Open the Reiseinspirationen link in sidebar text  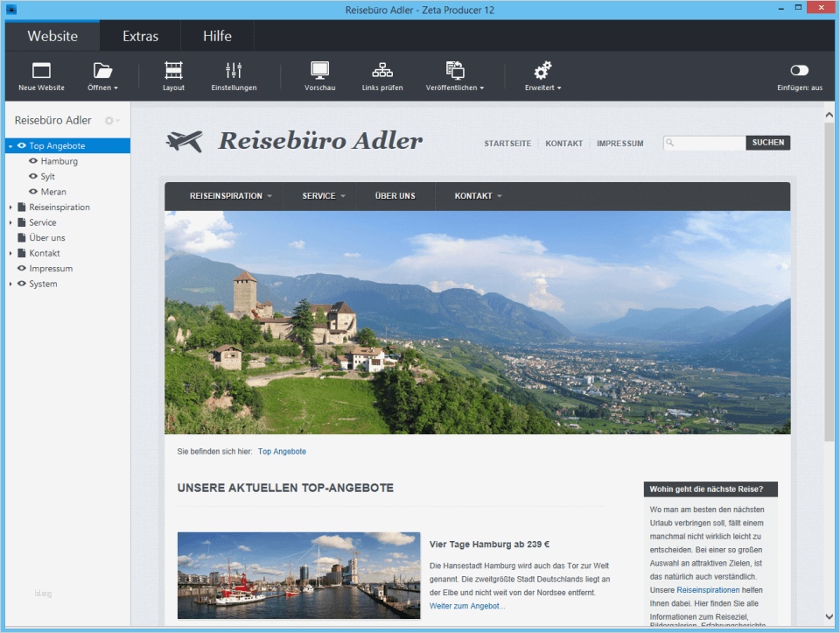(708, 589)
